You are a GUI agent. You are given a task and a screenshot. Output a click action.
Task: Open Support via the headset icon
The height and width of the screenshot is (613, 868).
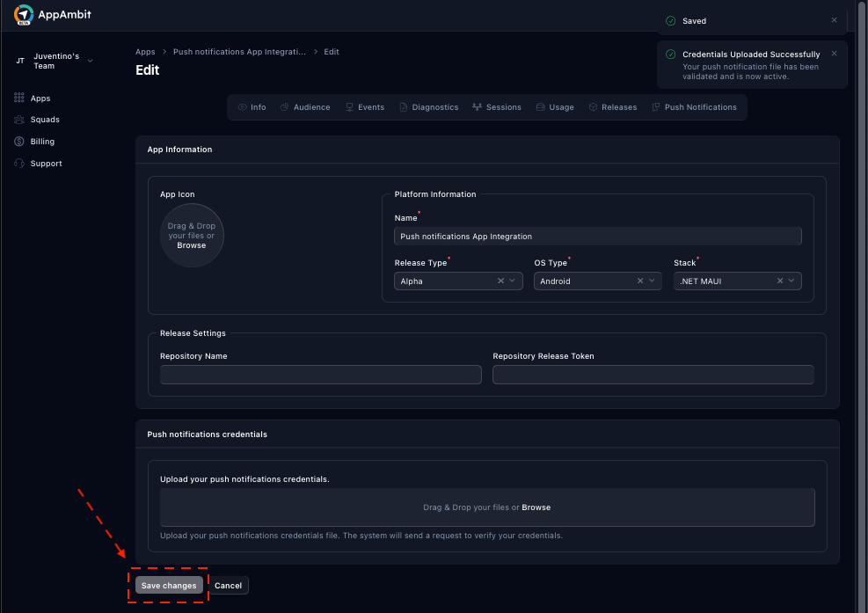19,163
